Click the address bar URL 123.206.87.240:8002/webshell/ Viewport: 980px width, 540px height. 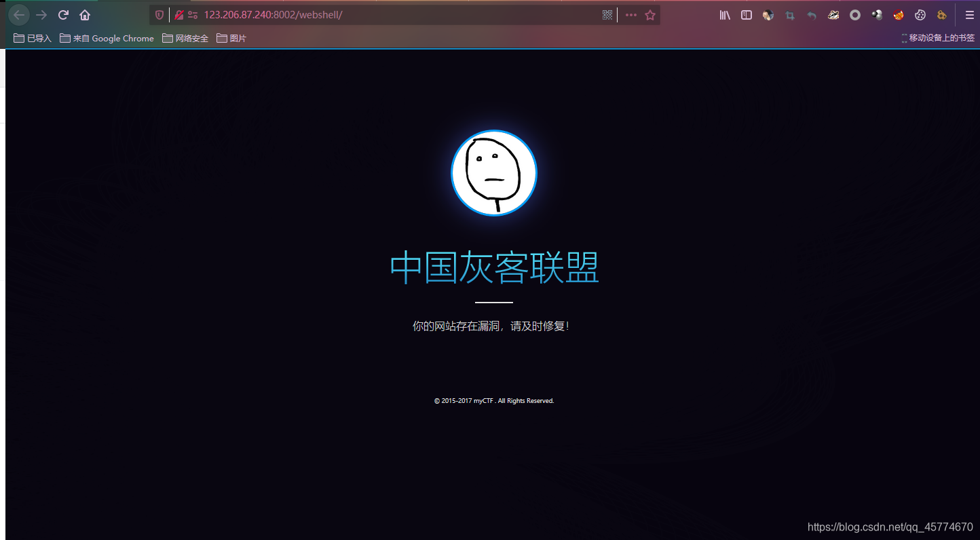[x=273, y=15]
